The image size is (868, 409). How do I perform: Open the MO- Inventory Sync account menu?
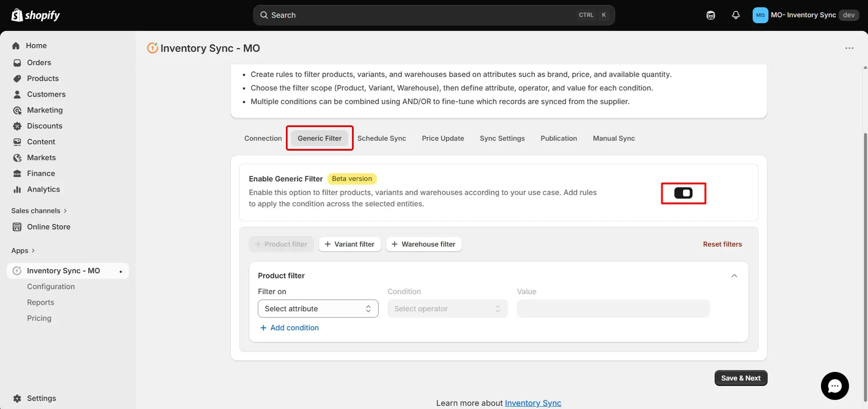point(806,15)
